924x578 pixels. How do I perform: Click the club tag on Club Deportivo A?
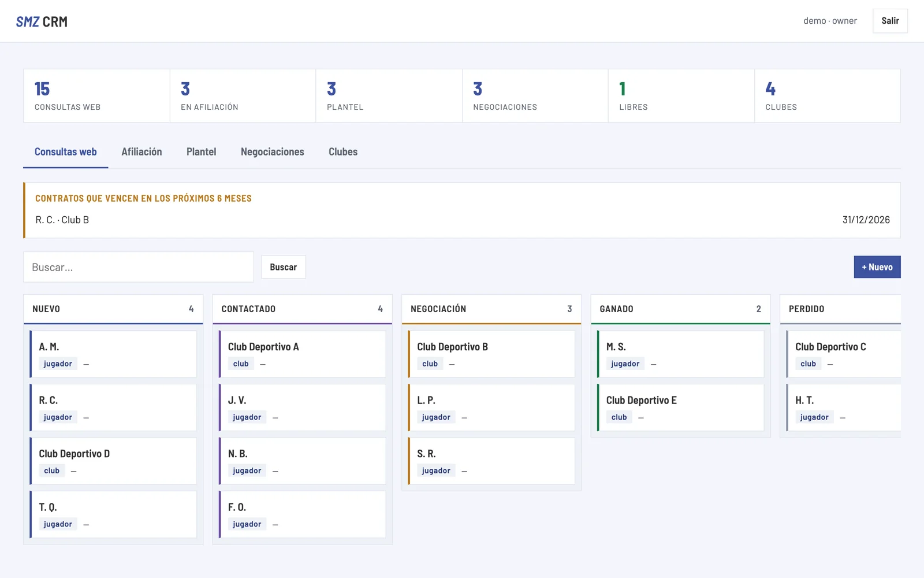pos(241,364)
